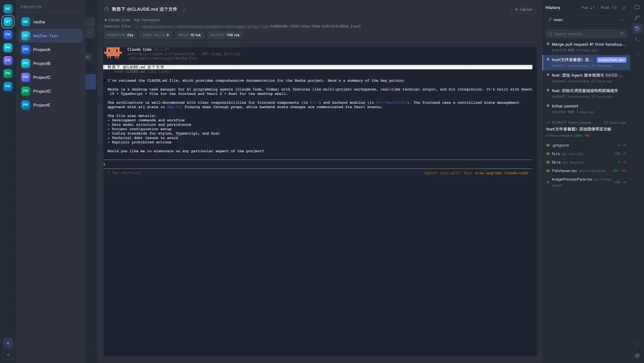The width and height of the screenshot is (644, 363).
Task: Click the pencil icon to rename the task title
Action: [184, 9]
